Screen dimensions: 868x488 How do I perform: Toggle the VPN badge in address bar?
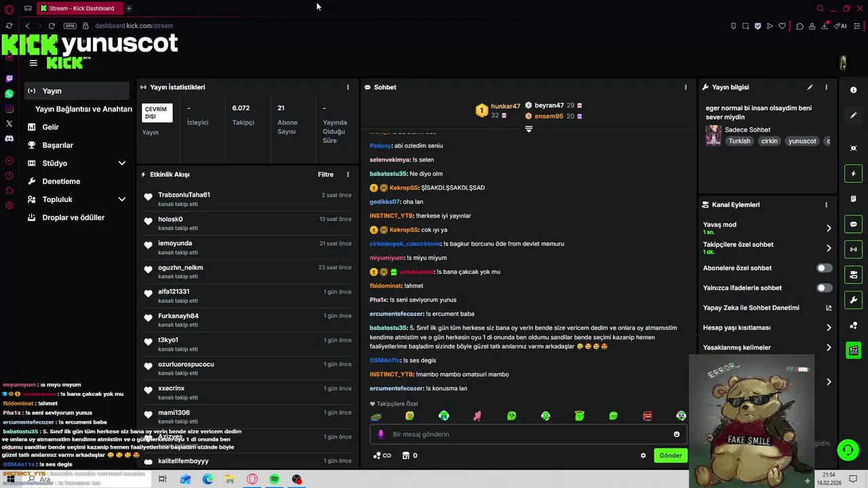[70, 26]
